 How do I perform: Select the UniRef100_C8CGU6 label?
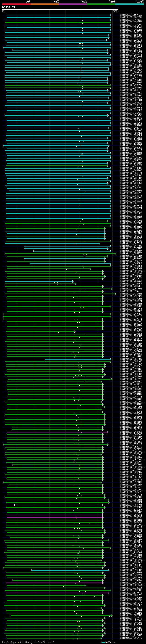coord(131,615)
